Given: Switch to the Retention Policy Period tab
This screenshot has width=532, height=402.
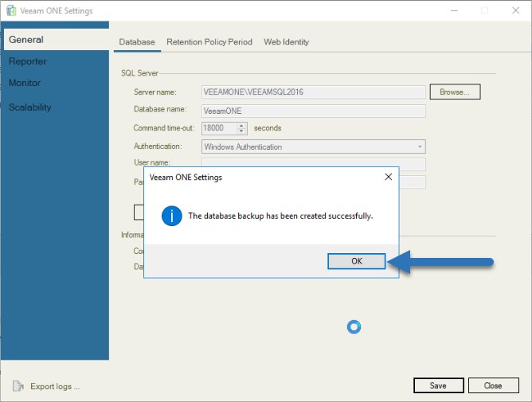Looking at the screenshot, I should [209, 42].
